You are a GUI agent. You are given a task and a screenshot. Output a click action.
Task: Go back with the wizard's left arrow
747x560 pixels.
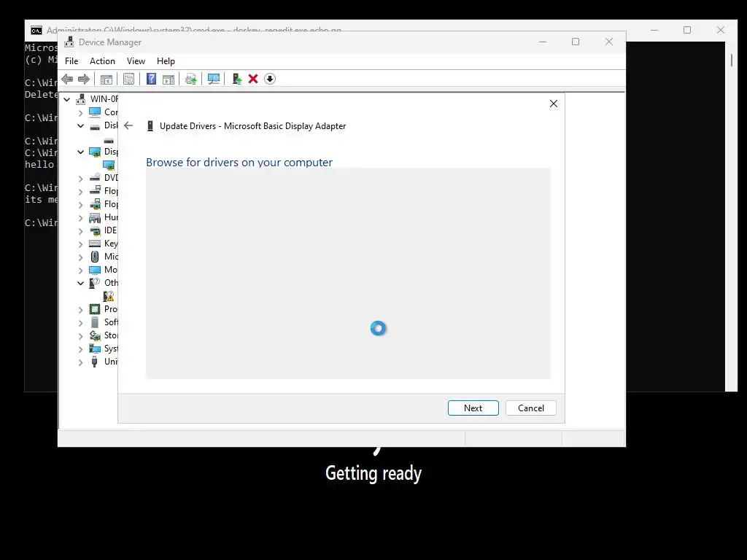pyautogui.click(x=128, y=125)
